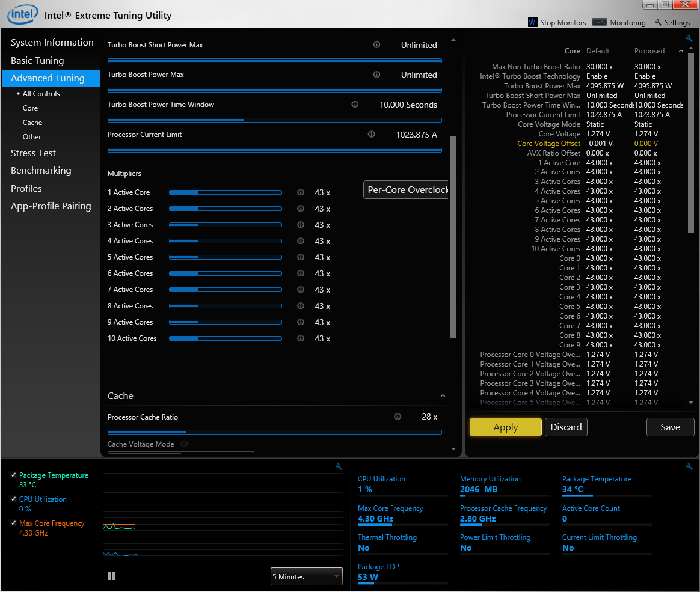Click the yellow Apply button

point(505,427)
